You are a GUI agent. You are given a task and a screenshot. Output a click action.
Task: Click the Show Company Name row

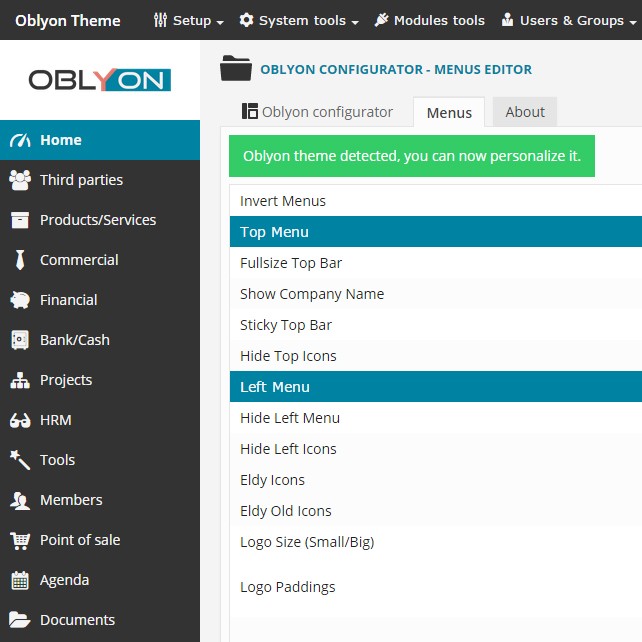(x=436, y=294)
